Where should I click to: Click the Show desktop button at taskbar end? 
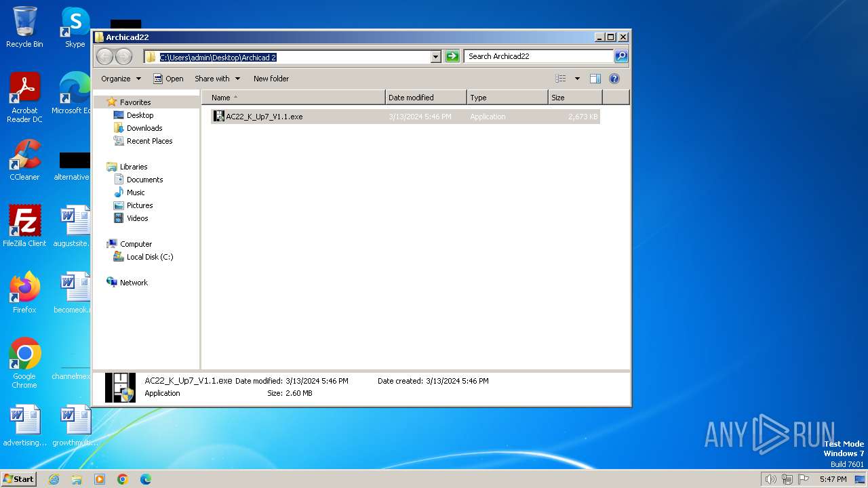tap(861, 479)
